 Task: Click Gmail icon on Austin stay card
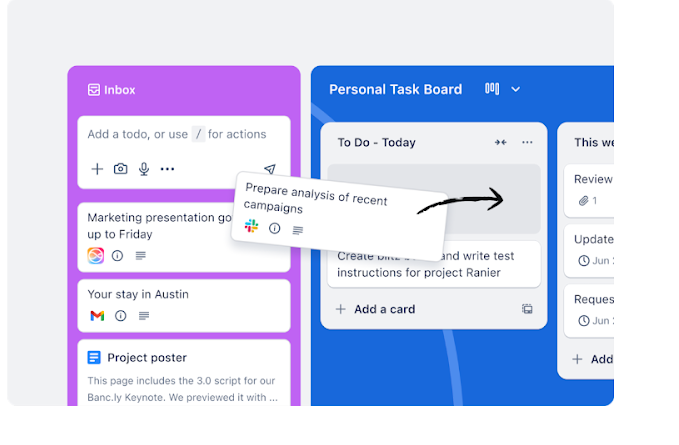(x=97, y=316)
